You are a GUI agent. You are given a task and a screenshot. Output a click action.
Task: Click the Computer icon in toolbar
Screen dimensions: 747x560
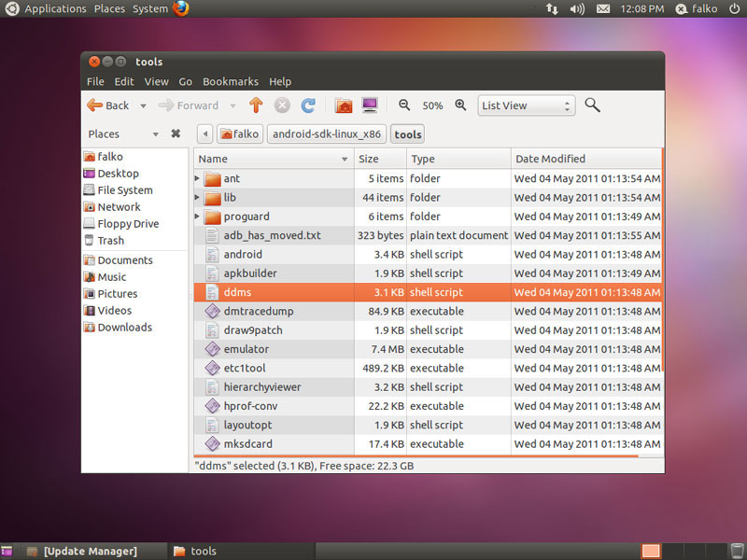[x=370, y=105]
